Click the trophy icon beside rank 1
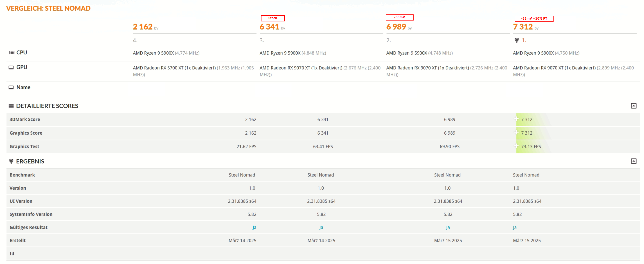Image resolution: width=644 pixels, height=264 pixels. coord(516,40)
